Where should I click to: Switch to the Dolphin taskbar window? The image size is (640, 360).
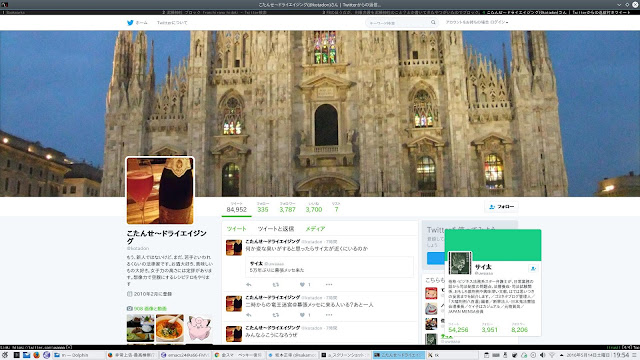(x=78, y=355)
